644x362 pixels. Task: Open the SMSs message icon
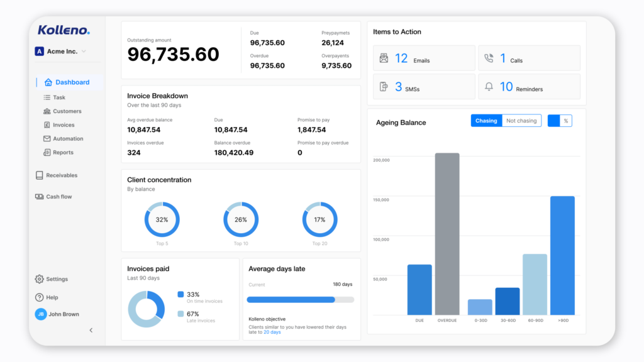[384, 87]
